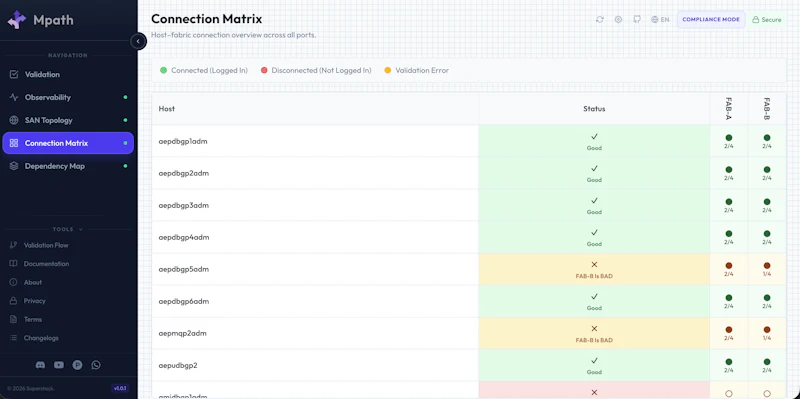This screenshot has width=800, height=399.
Task: Click FAB-B is BAD status for aepmqp2adm
Action: [x=594, y=334]
